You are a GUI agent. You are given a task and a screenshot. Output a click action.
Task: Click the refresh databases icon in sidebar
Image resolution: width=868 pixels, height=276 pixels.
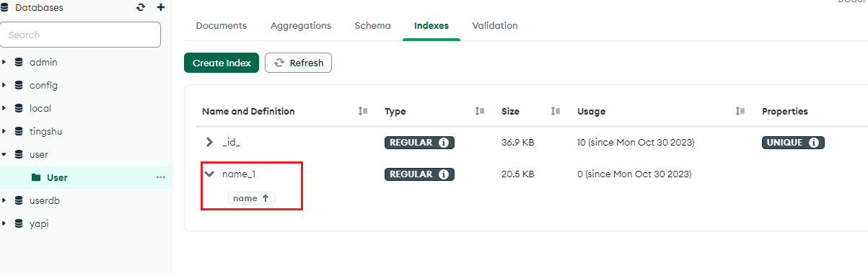[141, 7]
